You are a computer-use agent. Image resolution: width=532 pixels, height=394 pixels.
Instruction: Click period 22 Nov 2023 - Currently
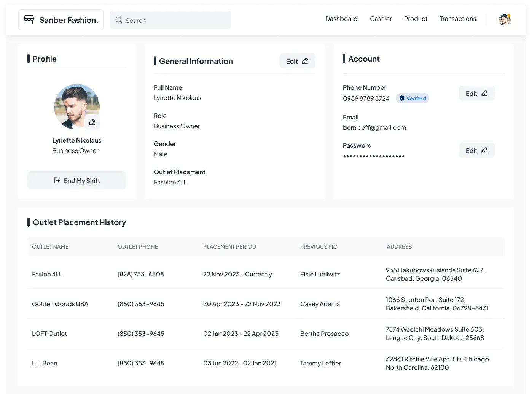tap(237, 274)
